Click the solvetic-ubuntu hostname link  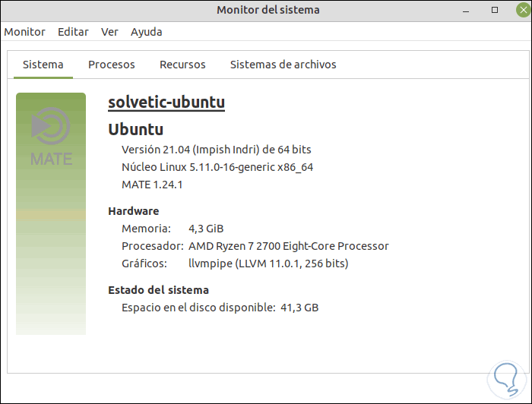pyautogui.click(x=166, y=103)
